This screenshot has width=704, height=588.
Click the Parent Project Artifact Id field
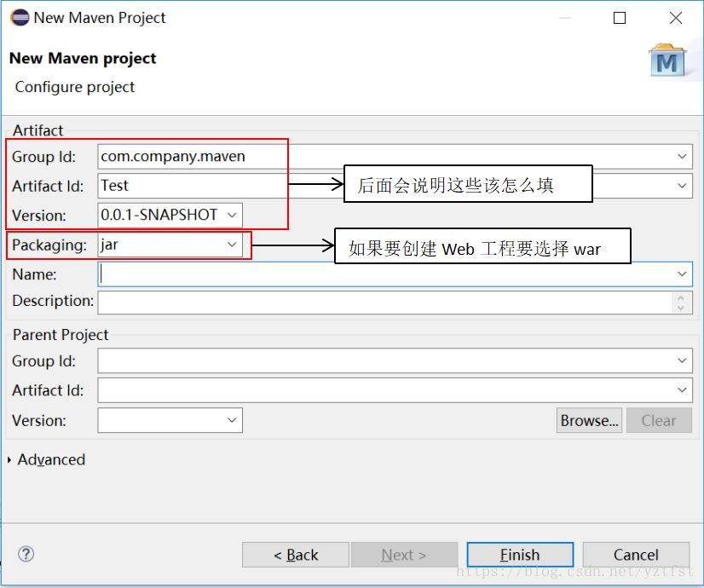[x=395, y=390]
